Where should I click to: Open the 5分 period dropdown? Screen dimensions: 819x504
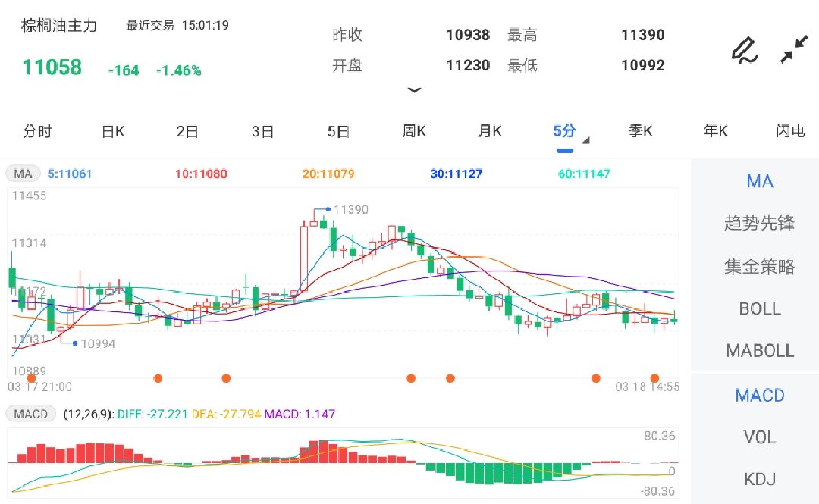[566, 131]
